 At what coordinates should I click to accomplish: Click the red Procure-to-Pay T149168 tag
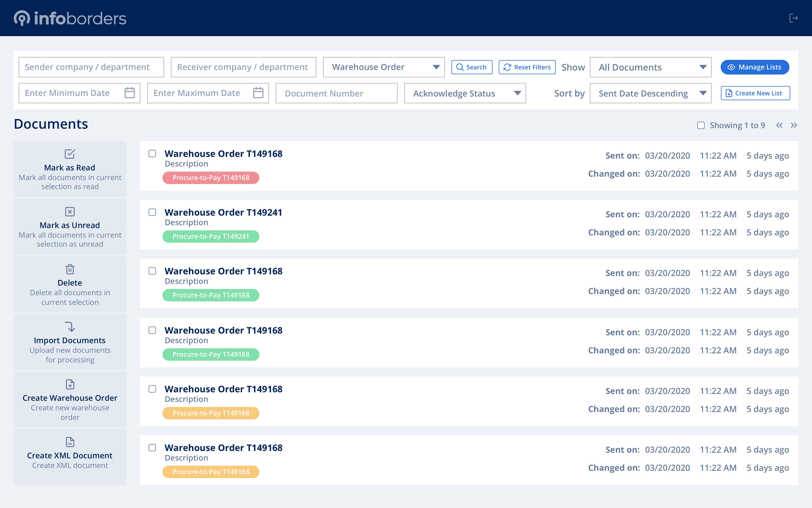click(211, 178)
